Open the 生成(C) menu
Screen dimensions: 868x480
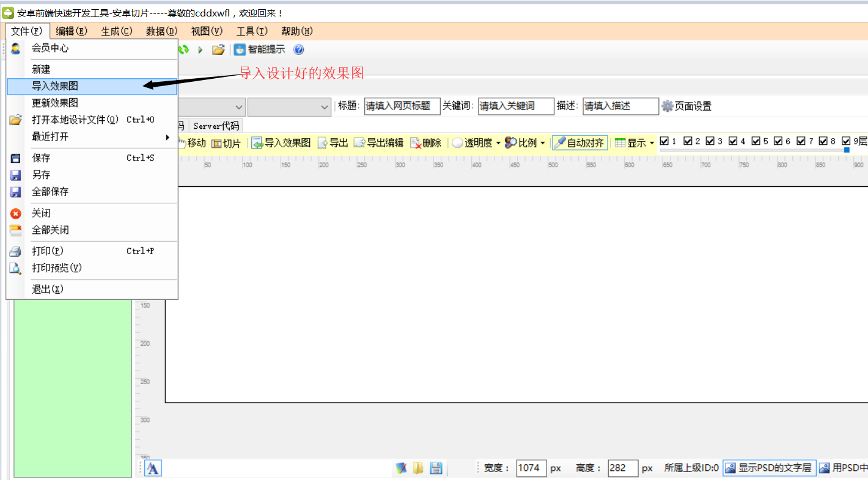click(117, 31)
